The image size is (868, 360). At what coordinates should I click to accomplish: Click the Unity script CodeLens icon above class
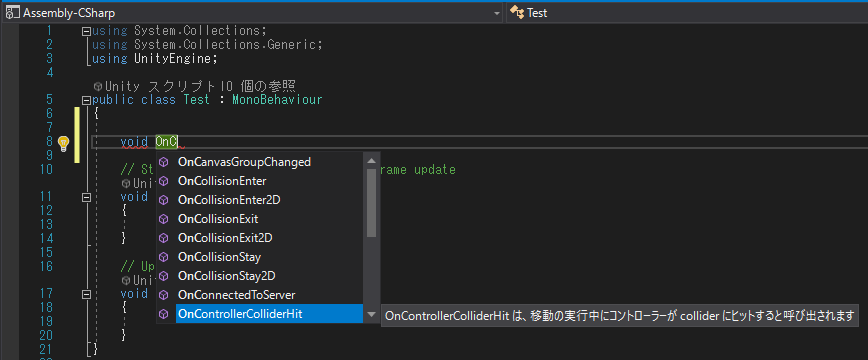click(97, 86)
